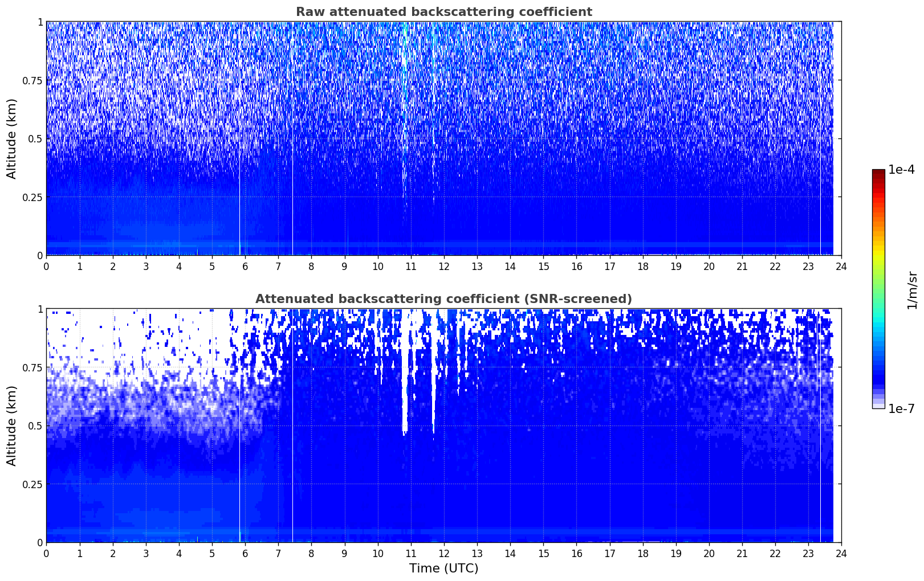Pick the dark red top of the colorbar
Viewport: 924px width, 581px height.
pyautogui.click(x=878, y=173)
